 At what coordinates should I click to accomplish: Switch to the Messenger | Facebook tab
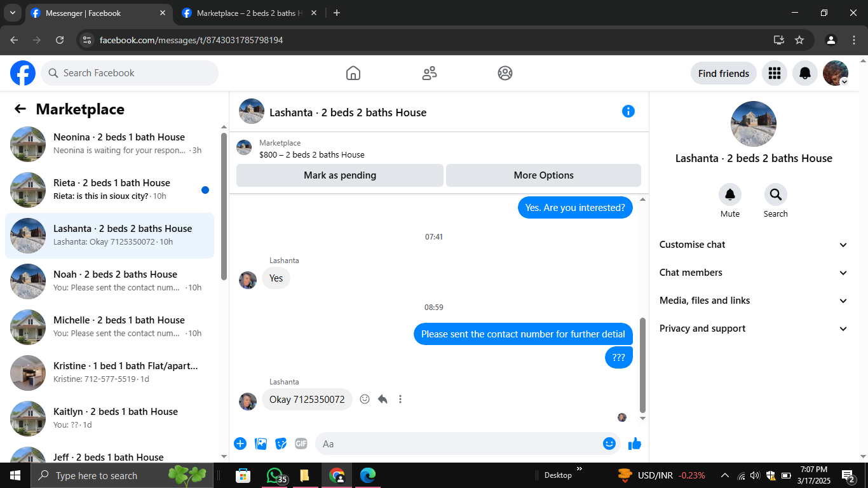coord(99,13)
